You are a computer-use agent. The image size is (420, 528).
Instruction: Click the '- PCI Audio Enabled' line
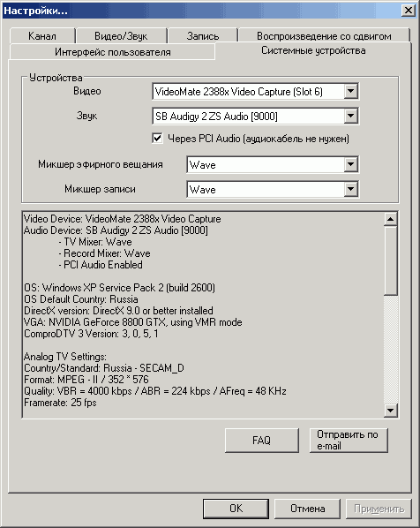(101, 265)
